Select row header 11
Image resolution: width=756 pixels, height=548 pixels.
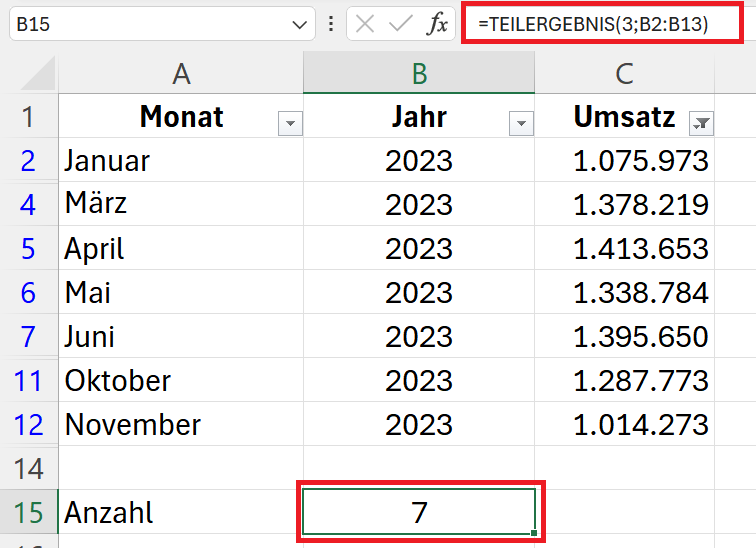[x=29, y=380]
